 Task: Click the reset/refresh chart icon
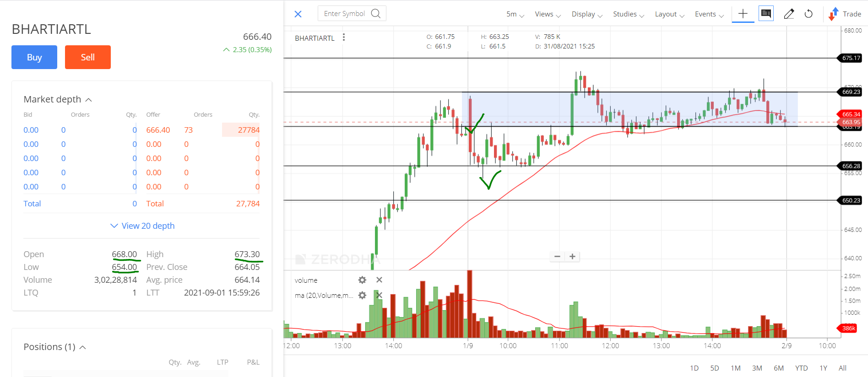tap(809, 14)
